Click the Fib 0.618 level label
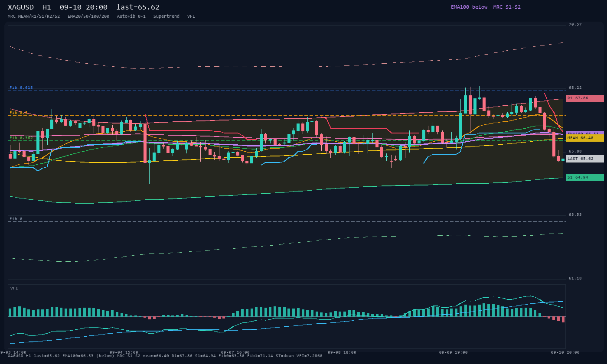This screenshot has height=364, width=607. (21, 88)
